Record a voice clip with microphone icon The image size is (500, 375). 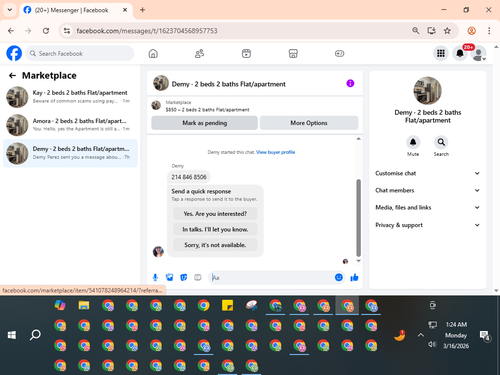[155, 277]
